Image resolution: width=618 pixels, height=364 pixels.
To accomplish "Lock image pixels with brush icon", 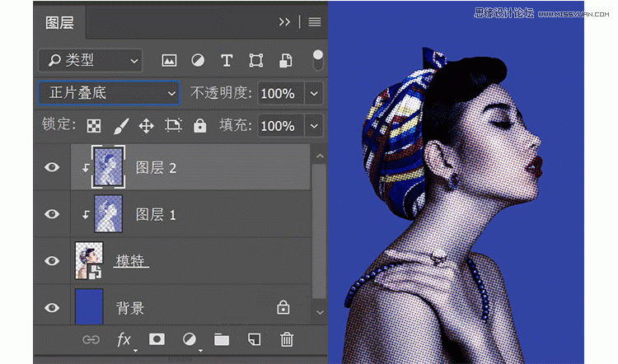I will (x=120, y=126).
